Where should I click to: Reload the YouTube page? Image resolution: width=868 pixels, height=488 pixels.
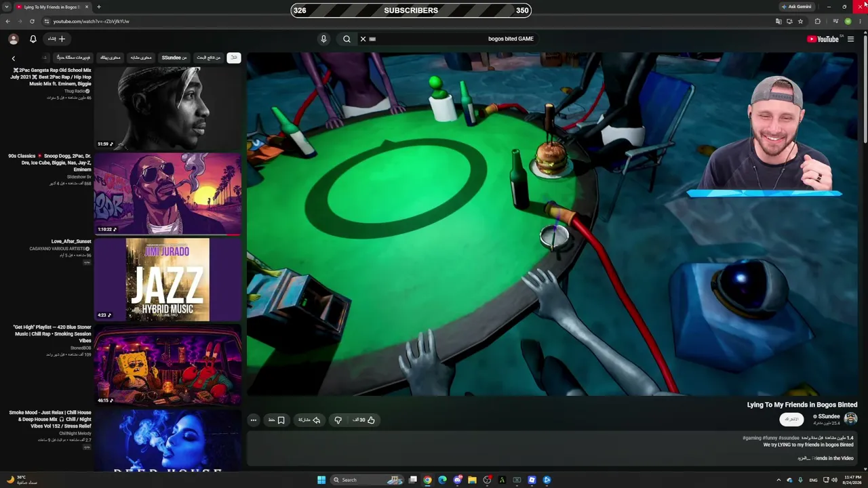coord(32,21)
